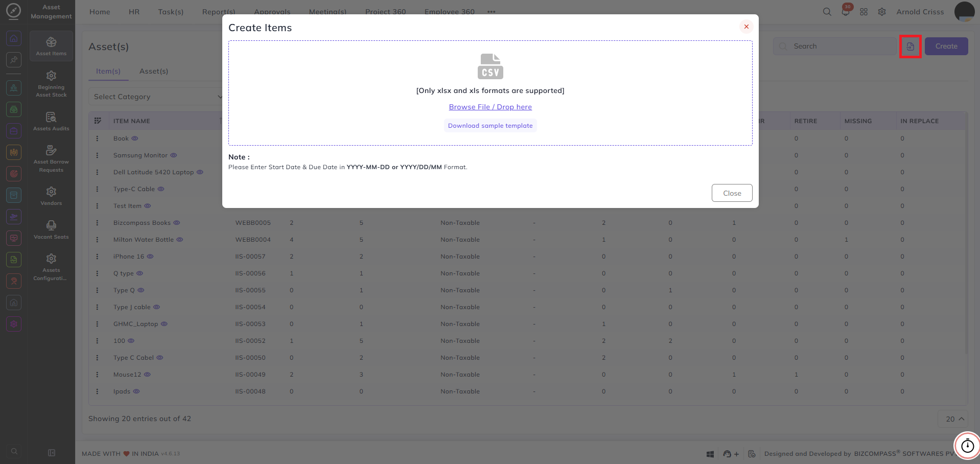
Task: Click the timer clock floating button
Action: coord(967,446)
